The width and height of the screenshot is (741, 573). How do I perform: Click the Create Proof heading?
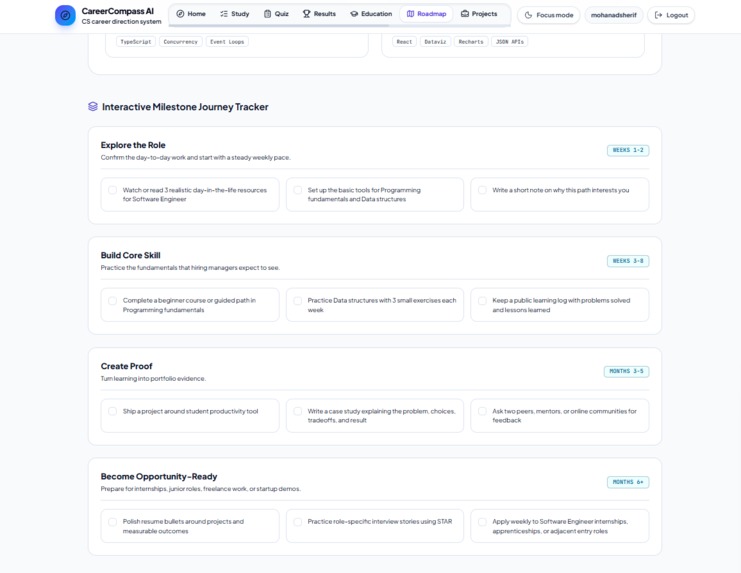tap(126, 366)
